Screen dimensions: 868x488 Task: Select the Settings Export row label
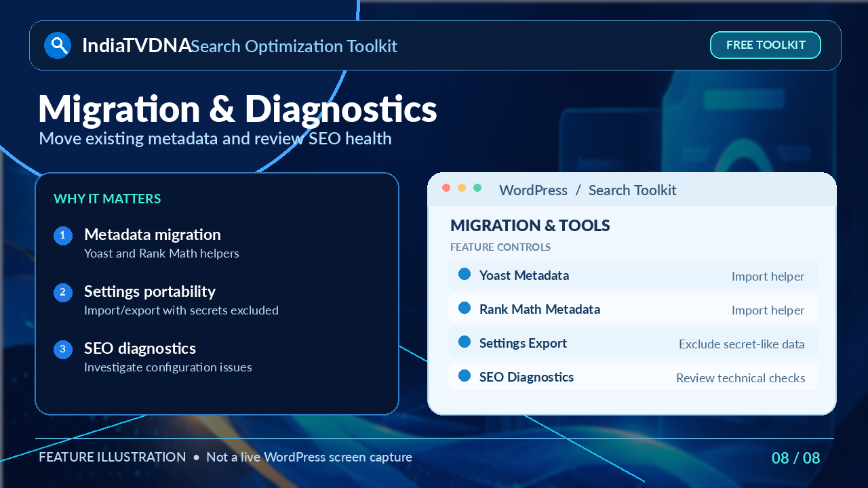click(x=524, y=344)
